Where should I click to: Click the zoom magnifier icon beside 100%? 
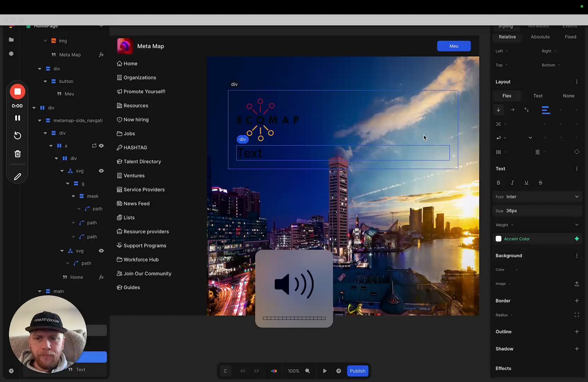(307, 371)
